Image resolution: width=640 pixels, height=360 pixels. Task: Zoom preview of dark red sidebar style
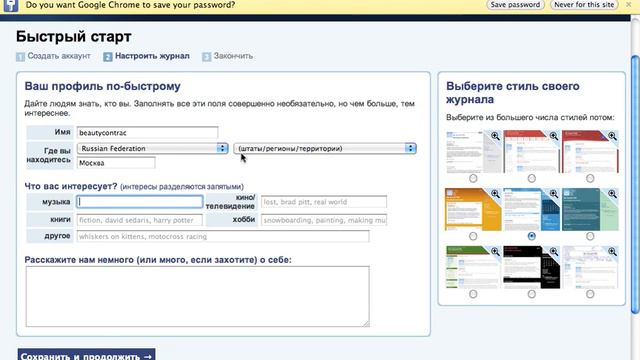[612, 136]
